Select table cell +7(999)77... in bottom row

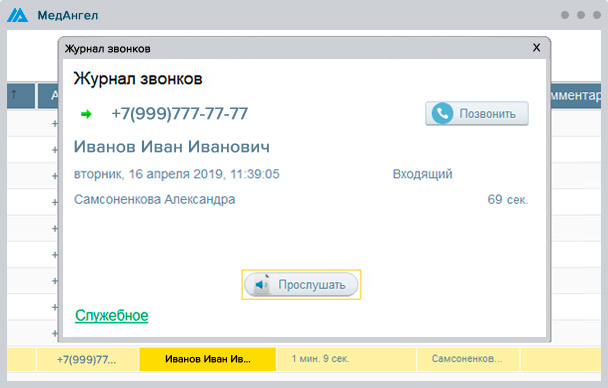pos(87,359)
